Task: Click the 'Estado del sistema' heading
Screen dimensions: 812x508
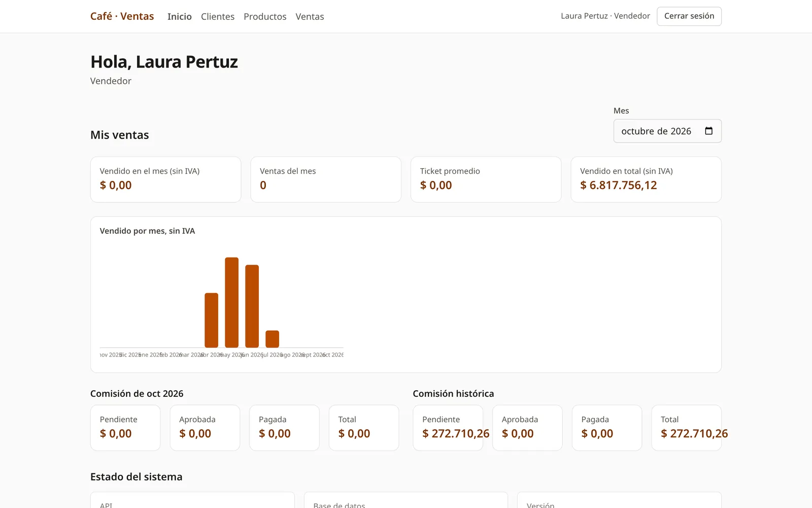Action: click(136, 477)
